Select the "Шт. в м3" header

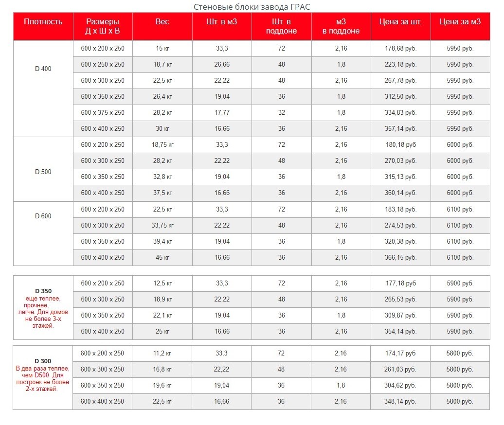pyautogui.click(x=222, y=22)
